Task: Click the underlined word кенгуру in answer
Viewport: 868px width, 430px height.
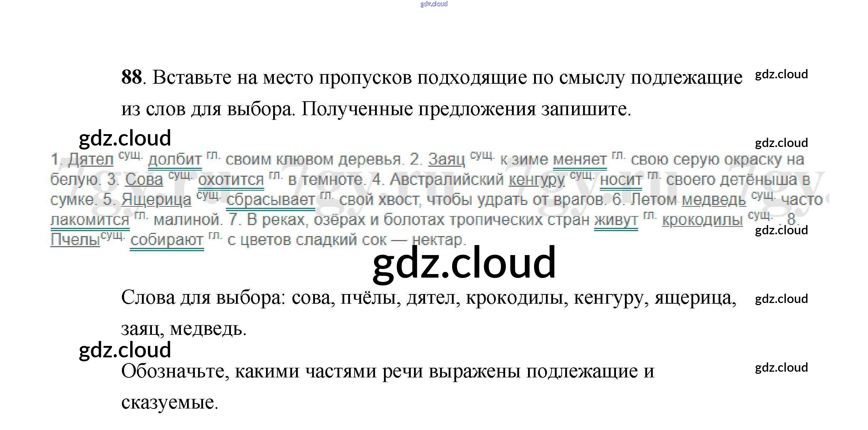Action: [537, 180]
